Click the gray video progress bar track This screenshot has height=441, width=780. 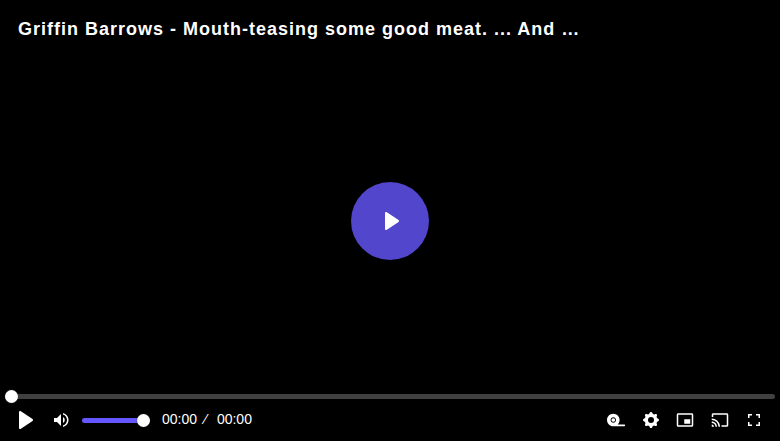[x=390, y=396]
